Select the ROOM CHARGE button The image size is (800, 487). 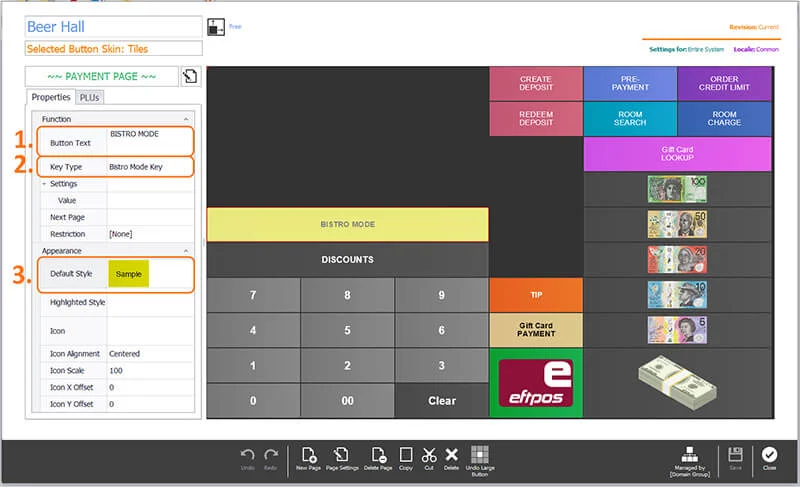(x=724, y=119)
